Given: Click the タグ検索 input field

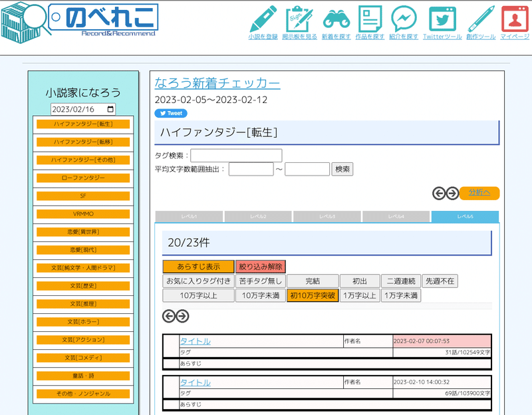Looking at the screenshot, I should [x=236, y=156].
